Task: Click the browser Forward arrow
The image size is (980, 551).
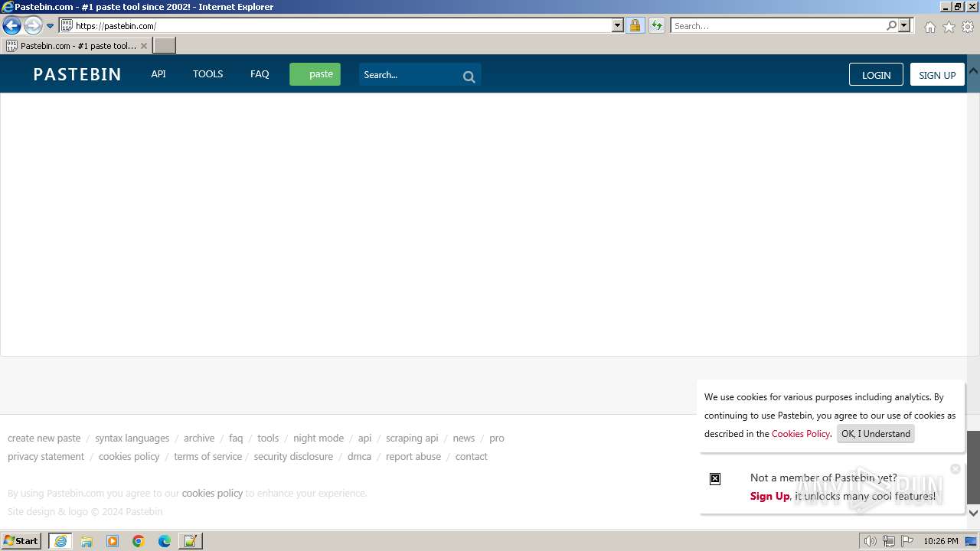Action: (33, 26)
